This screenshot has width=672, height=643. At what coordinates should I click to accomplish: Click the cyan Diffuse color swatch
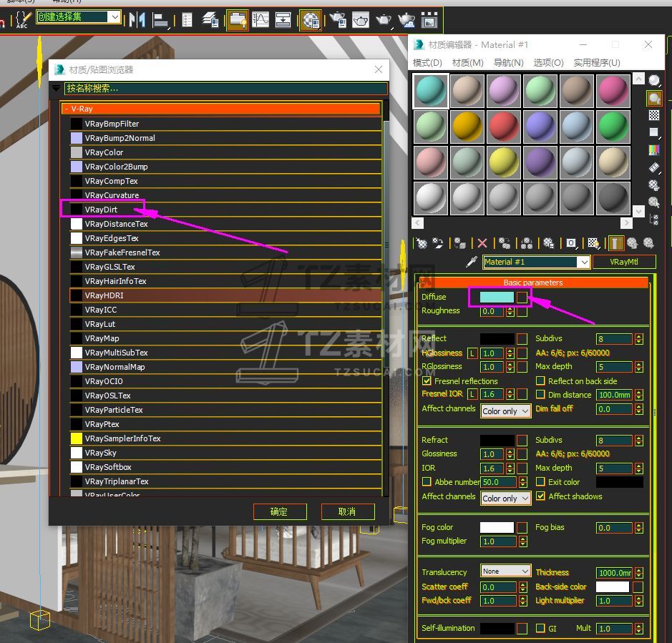[x=497, y=297]
